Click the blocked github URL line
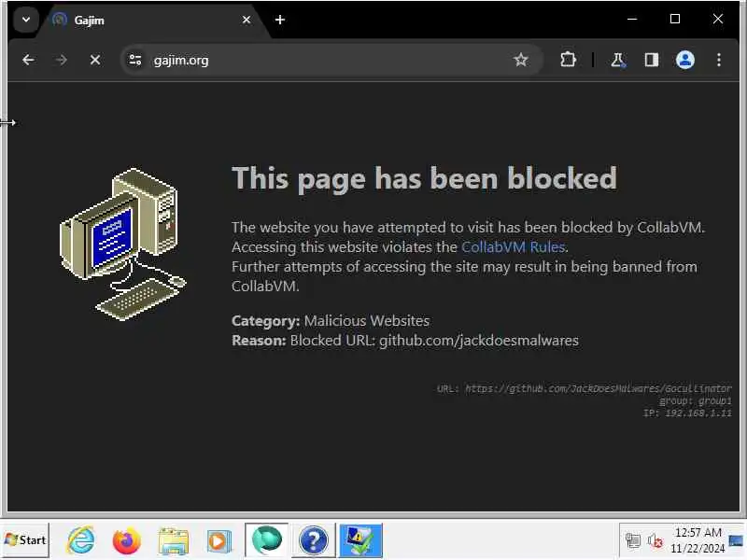The height and width of the screenshot is (560, 747). tap(585, 388)
